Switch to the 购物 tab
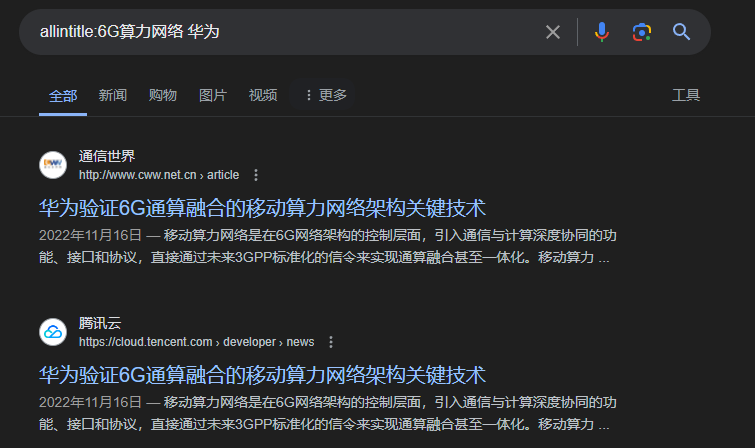755x448 pixels. tap(163, 95)
